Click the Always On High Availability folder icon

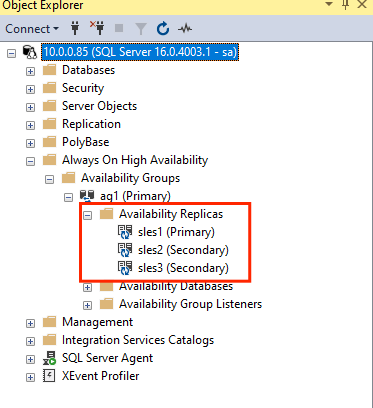coord(50,160)
